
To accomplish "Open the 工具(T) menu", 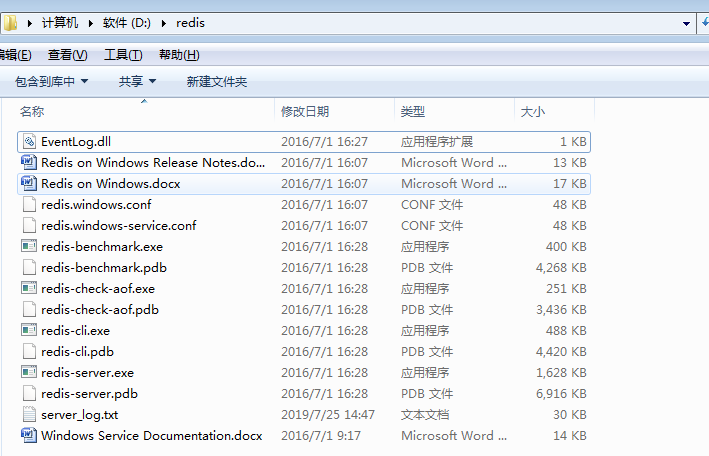I will click(123, 55).
